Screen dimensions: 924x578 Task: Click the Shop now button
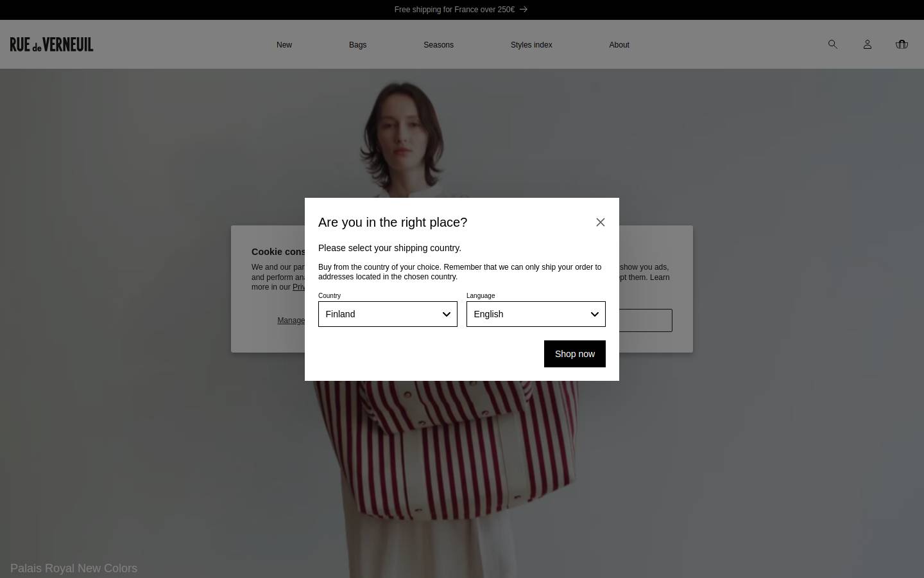pos(575,354)
